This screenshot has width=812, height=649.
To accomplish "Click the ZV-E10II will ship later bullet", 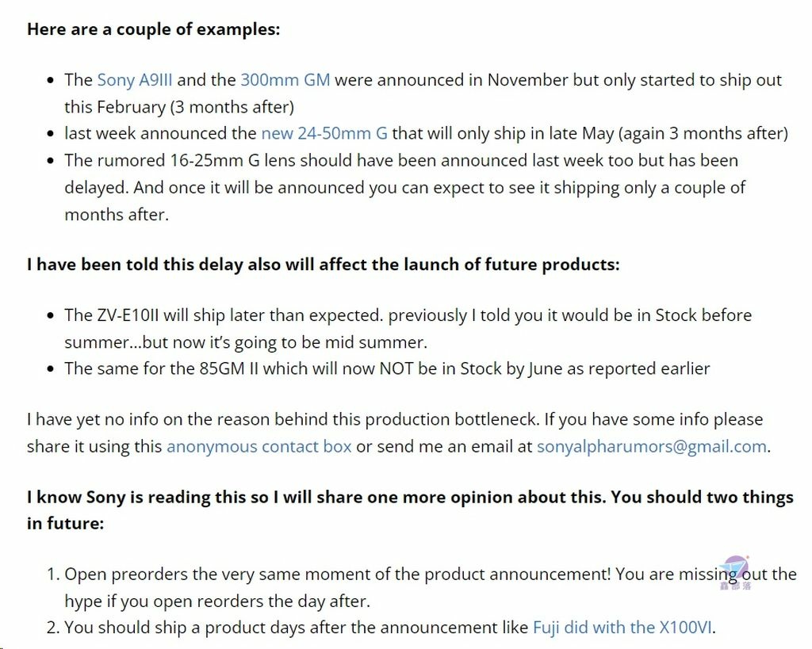I will [408, 329].
